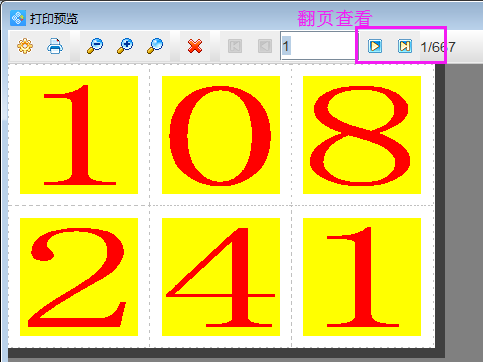Open print settings gear icon
This screenshot has height=362, width=483.
click(x=25, y=46)
